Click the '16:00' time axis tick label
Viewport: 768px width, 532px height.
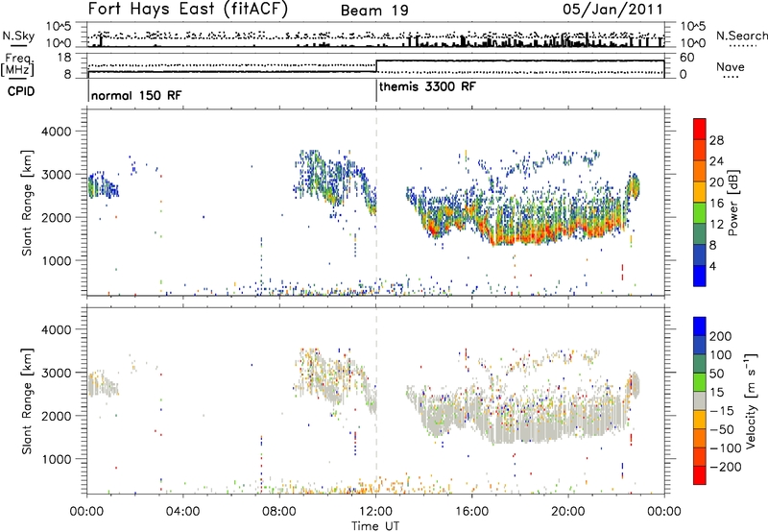click(x=471, y=511)
